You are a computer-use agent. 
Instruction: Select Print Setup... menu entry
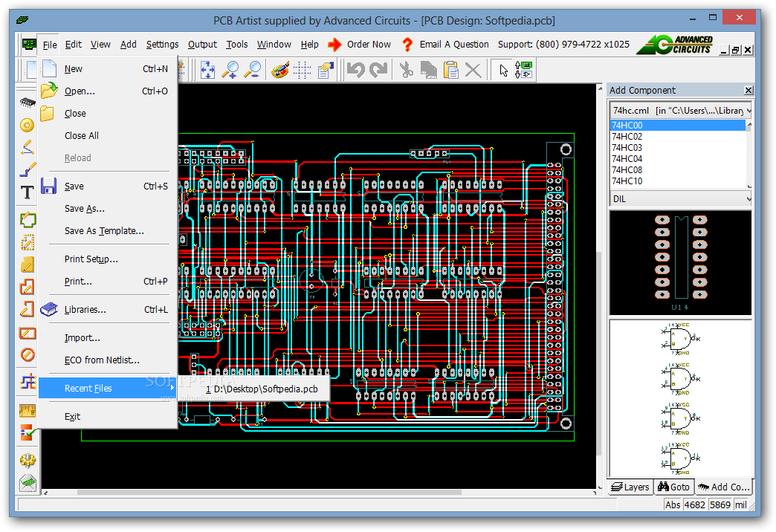(107, 259)
